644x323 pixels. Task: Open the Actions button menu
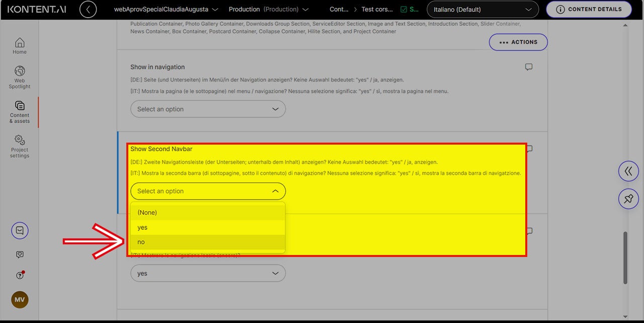click(x=518, y=42)
